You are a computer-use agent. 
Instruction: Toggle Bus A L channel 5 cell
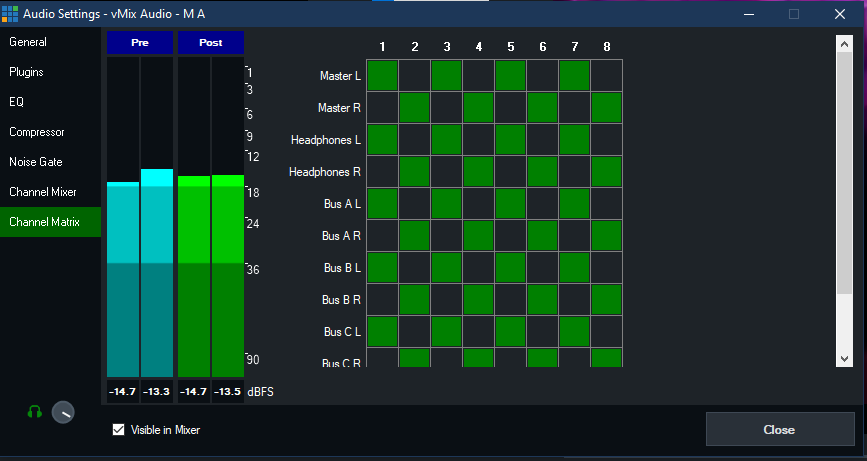pyautogui.click(x=511, y=204)
